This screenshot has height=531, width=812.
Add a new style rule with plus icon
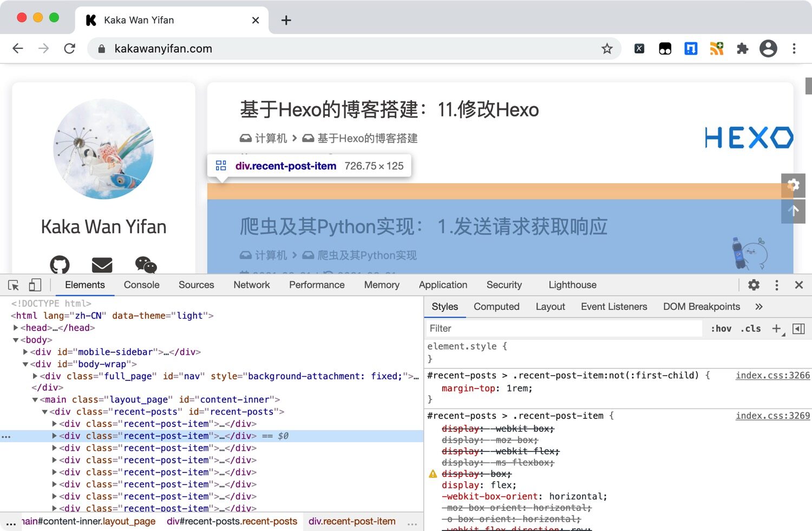coord(776,328)
